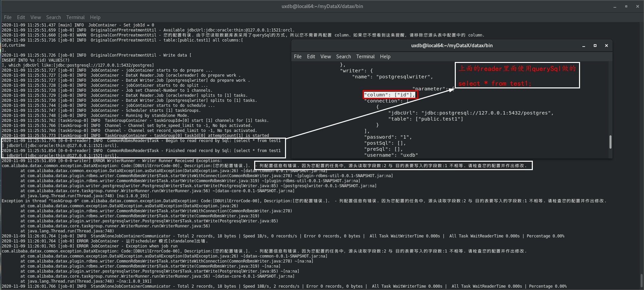Click the "preSql": [] line
The height and width of the screenshot is (290, 644).
tap(383, 149)
